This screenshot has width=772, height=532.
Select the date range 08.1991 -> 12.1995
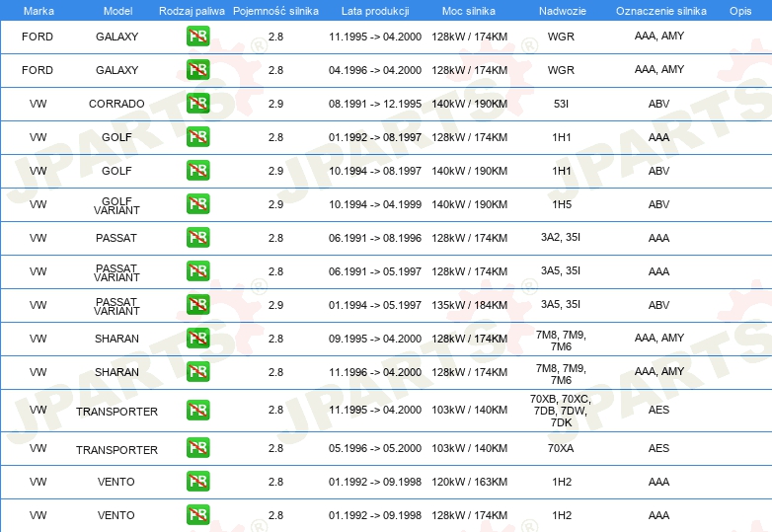click(x=375, y=104)
